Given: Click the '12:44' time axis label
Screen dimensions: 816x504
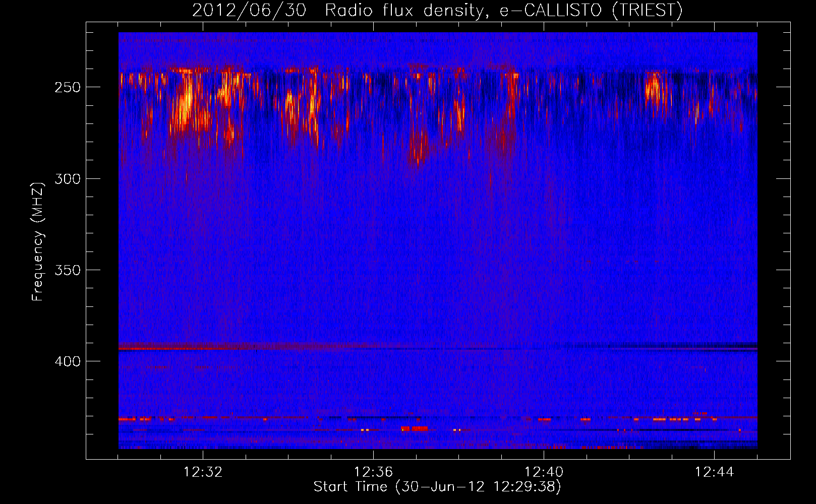Looking at the screenshot, I should pyautogui.click(x=714, y=472).
